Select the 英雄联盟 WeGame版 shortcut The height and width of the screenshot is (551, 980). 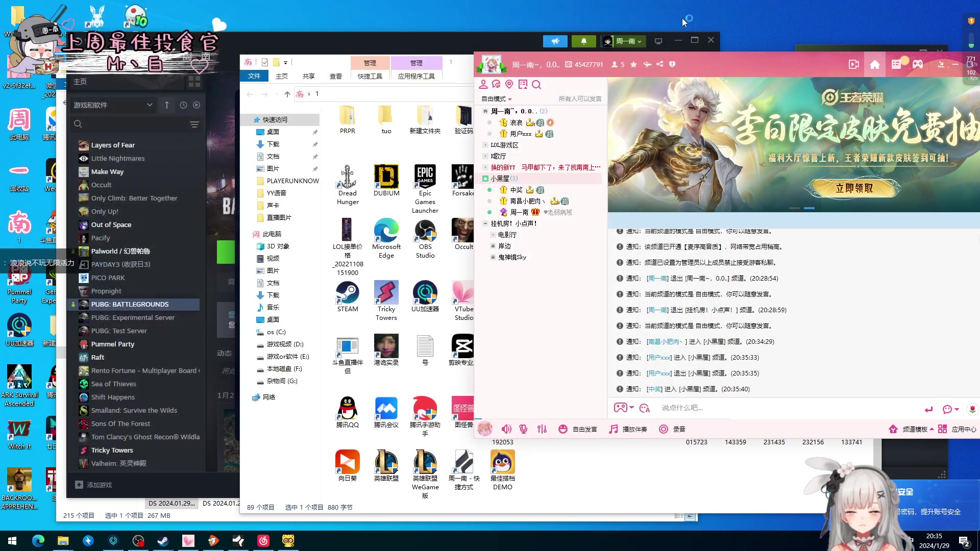coord(425,474)
